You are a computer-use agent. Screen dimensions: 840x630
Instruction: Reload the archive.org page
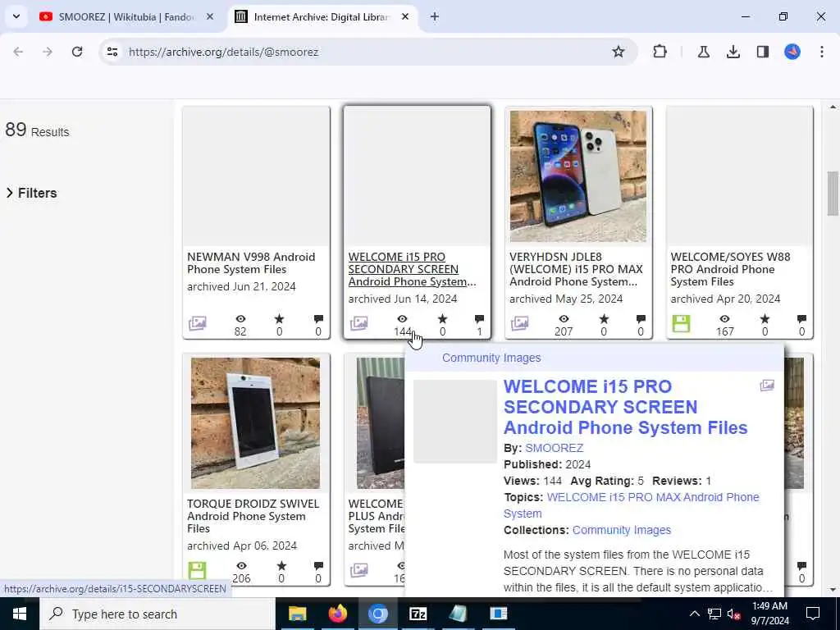click(x=77, y=52)
